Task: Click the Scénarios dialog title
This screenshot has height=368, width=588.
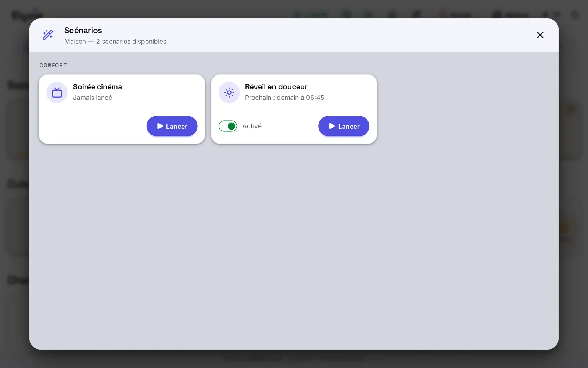Action: pyautogui.click(x=83, y=30)
